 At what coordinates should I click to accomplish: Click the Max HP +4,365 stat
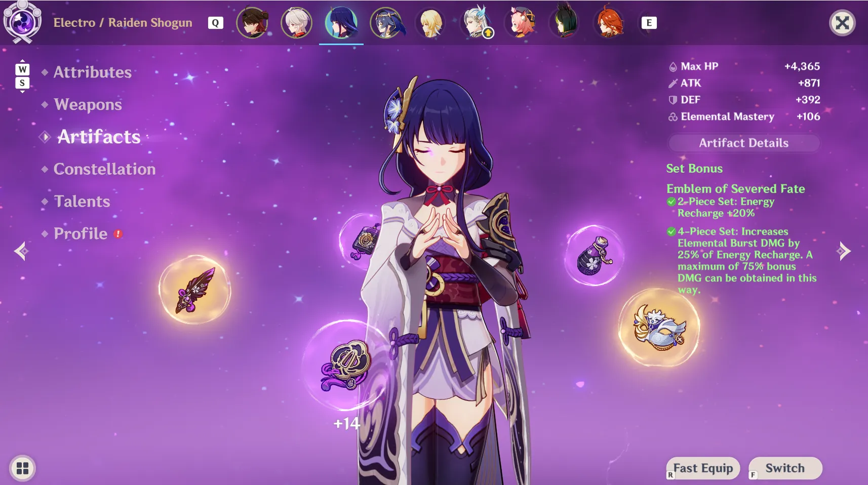click(744, 66)
